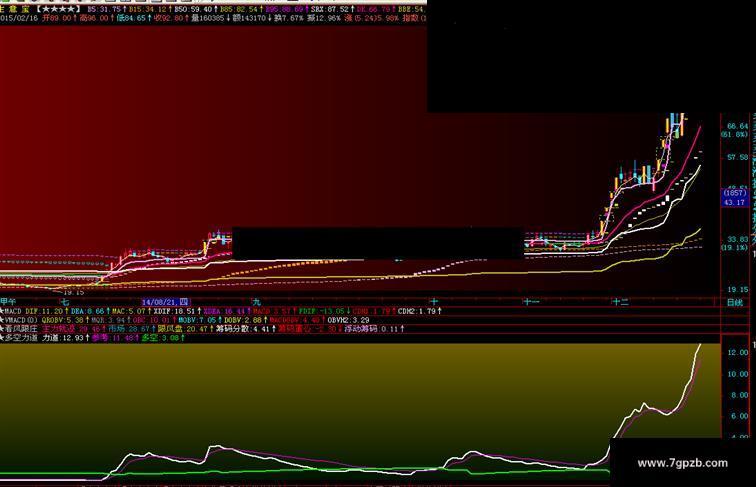This screenshot has width=756, height=487.
Task: Select the 多空力道 indicator label
Action: point(21,338)
